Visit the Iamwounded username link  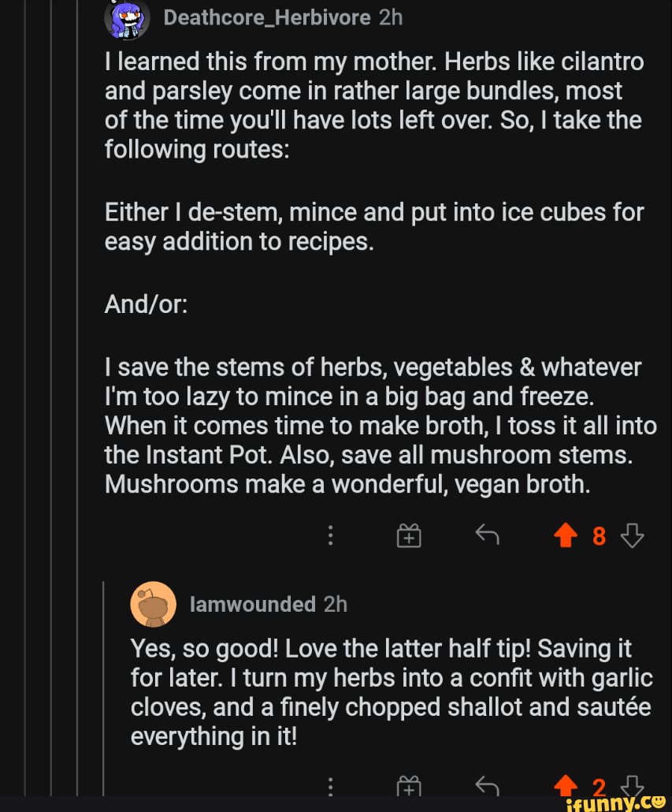click(x=252, y=604)
